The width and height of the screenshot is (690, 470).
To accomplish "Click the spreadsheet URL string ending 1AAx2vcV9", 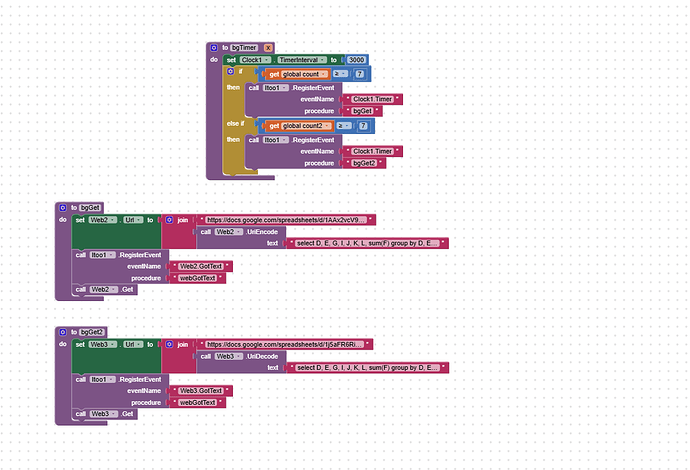I will point(286,220).
